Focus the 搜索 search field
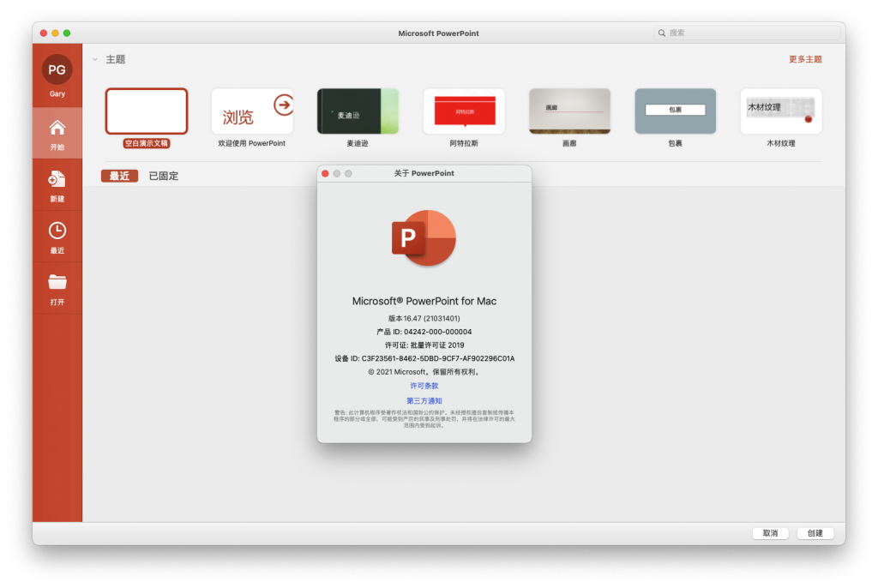Screen dimensions: 878x588 coord(747,33)
